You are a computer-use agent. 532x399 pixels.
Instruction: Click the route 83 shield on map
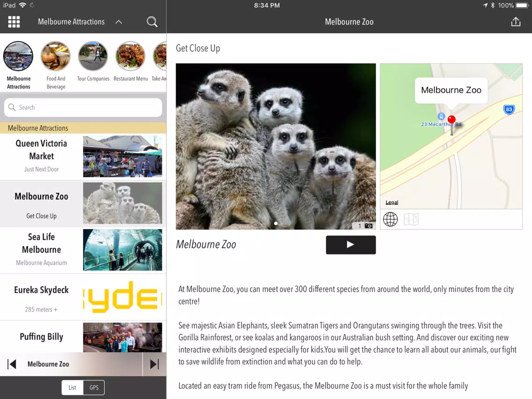509,109
